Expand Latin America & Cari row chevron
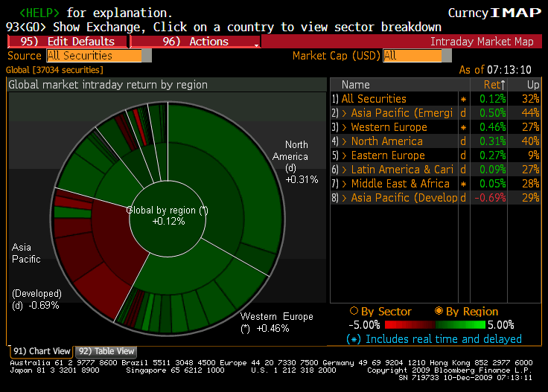 click(344, 170)
